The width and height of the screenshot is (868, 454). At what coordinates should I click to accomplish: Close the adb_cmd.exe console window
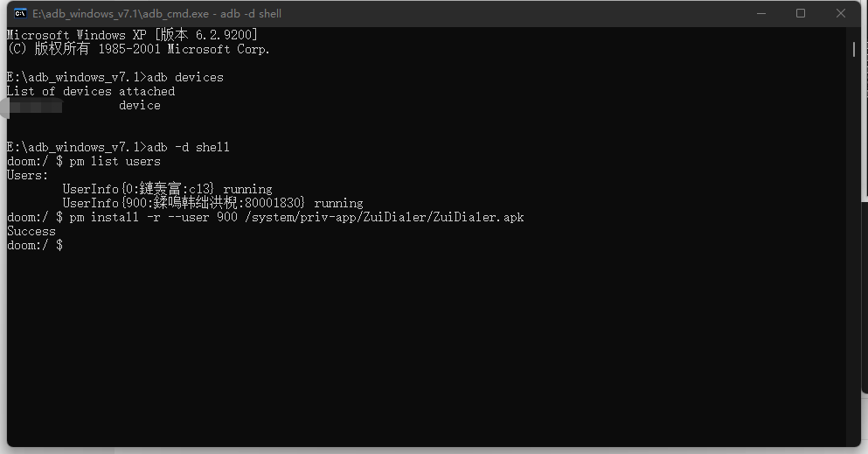click(840, 13)
